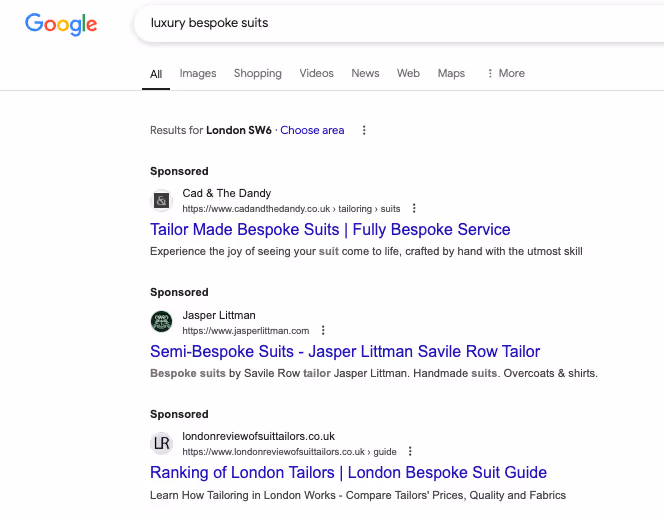Switch to the Images tab
Viewport: 664px width, 523px height.
[x=198, y=73]
